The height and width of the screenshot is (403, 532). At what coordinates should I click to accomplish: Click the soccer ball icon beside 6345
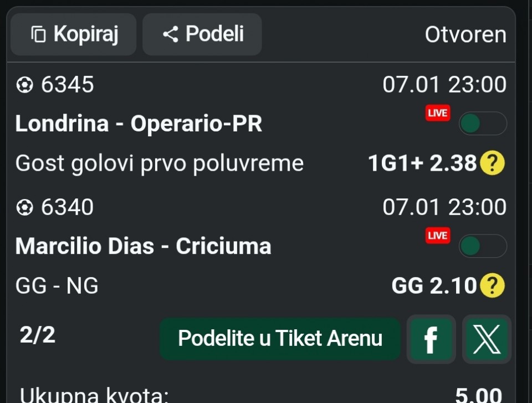pos(24,85)
